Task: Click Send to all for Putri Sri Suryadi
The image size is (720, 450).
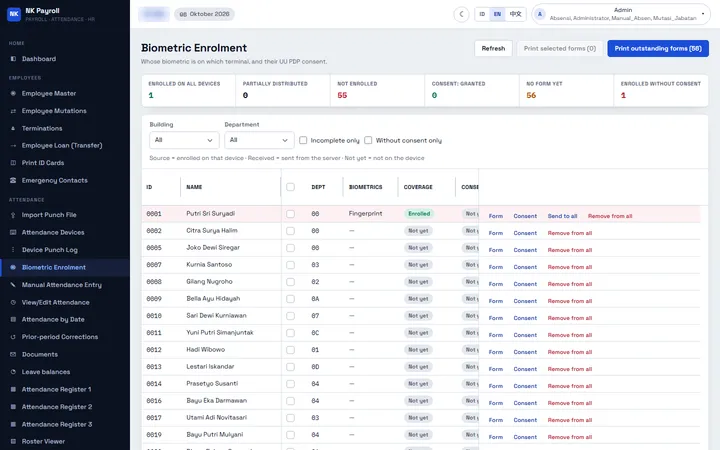Action: click(x=562, y=216)
